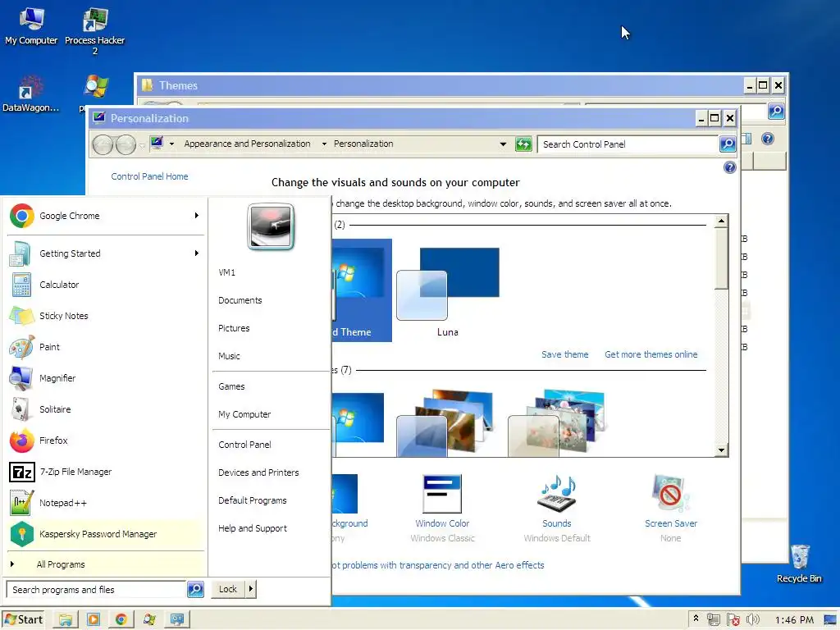Open address bar history dropdown

tap(503, 144)
